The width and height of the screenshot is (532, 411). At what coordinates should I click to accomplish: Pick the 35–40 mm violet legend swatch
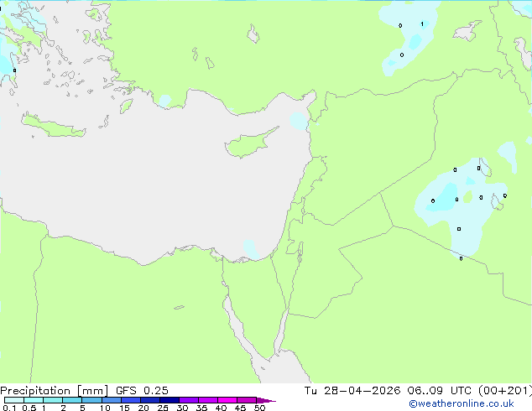(208, 400)
